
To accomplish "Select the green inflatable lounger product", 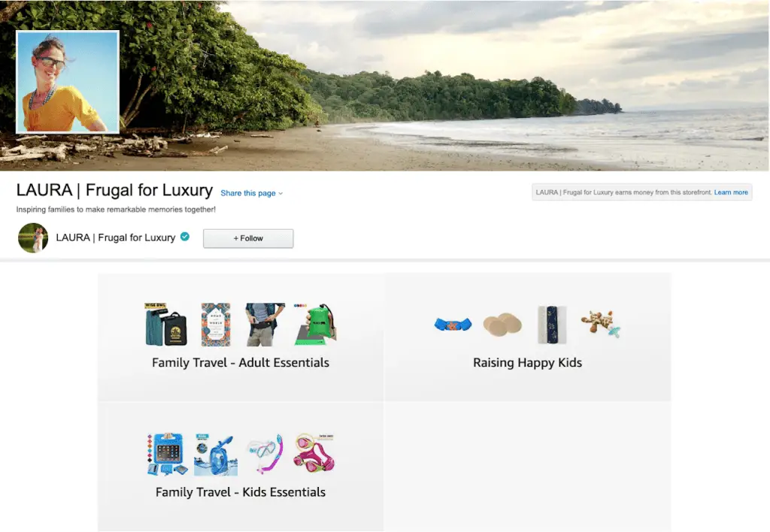I will coord(315,325).
